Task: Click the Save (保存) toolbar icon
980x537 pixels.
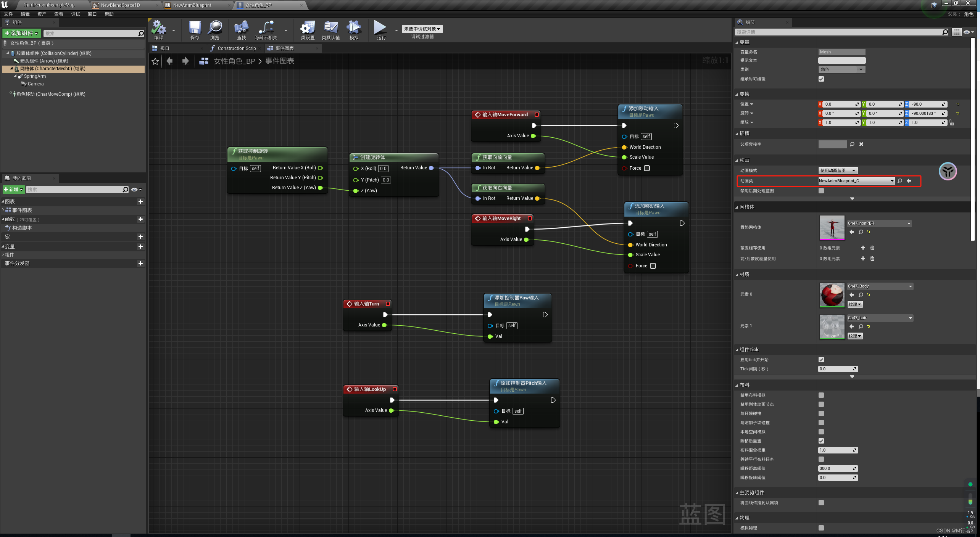Action: [x=195, y=28]
